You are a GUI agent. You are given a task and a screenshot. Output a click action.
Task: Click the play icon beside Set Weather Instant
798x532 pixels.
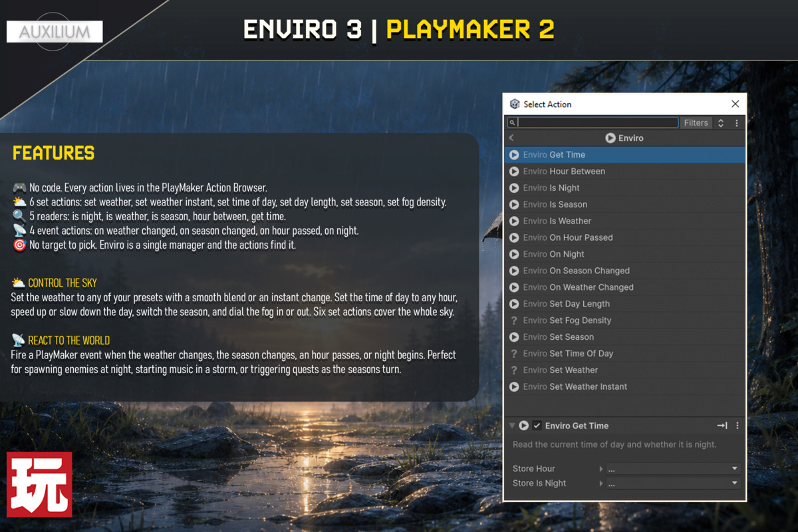pyautogui.click(x=514, y=387)
